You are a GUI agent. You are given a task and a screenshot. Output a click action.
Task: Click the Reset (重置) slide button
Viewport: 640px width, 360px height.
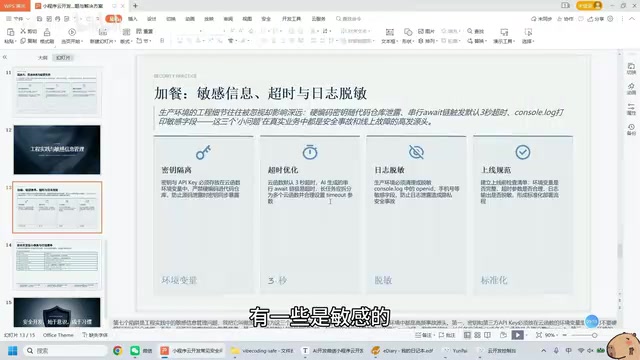[x=144, y=31]
